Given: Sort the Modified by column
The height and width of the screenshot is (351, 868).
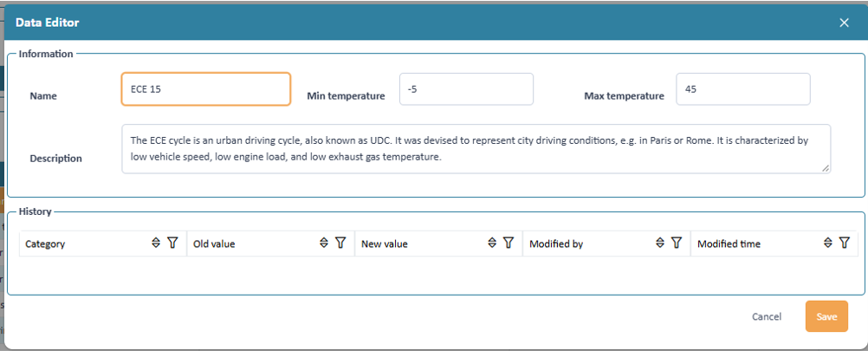Looking at the screenshot, I should [x=660, y=243].
